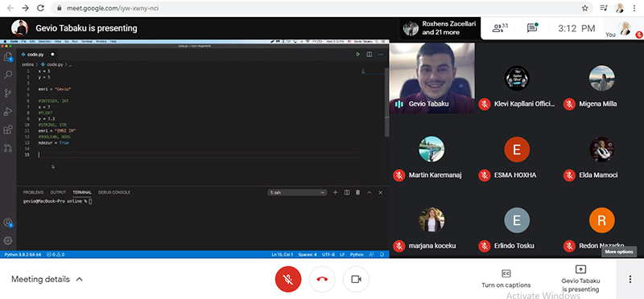Click Python 3.8.2 64-bit interpreter

[x=23, y=255]
